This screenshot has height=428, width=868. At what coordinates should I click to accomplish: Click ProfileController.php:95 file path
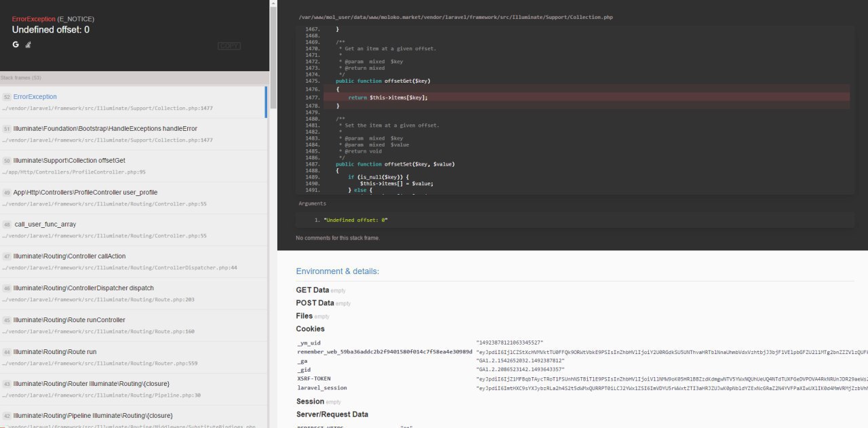click(x=73, y=172)
